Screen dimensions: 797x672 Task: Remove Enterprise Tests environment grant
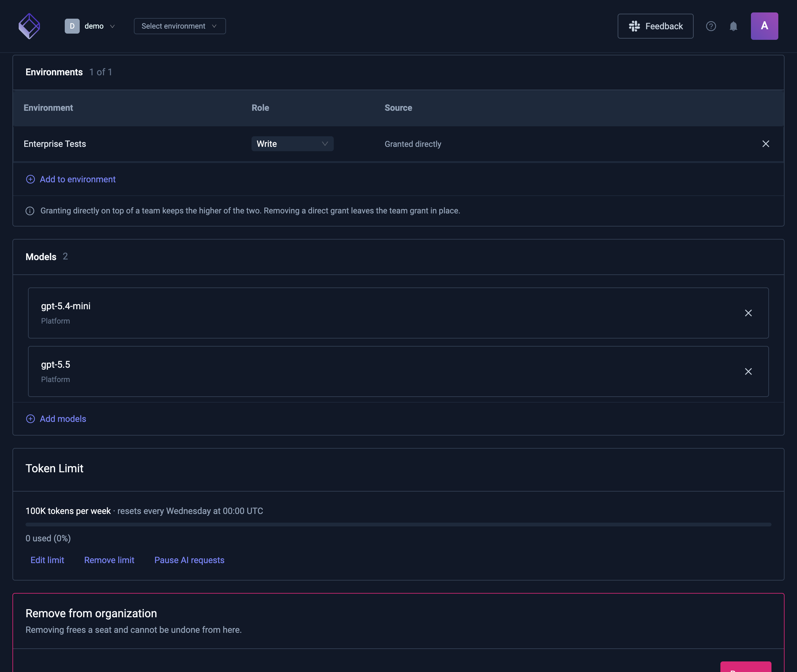(766, 144)
